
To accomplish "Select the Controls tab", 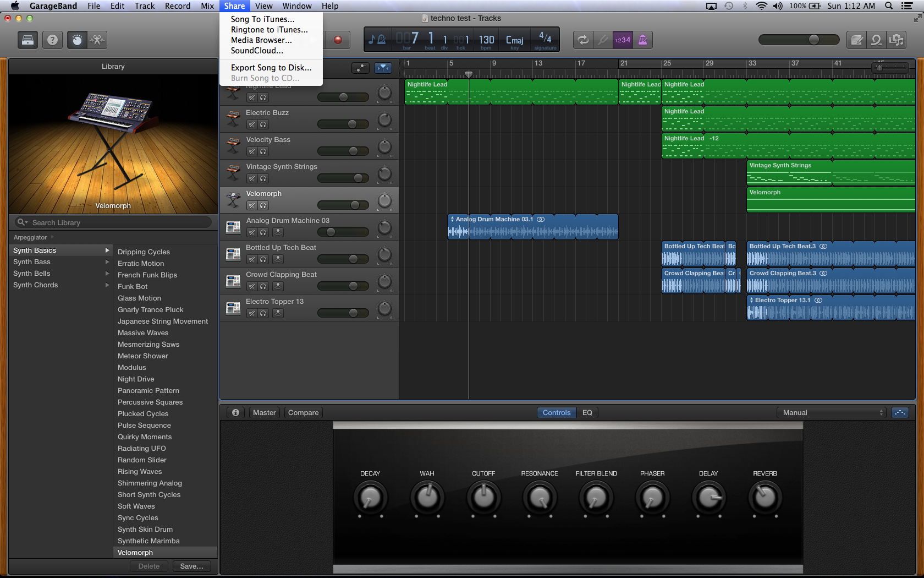I will [x=557, y=413].
